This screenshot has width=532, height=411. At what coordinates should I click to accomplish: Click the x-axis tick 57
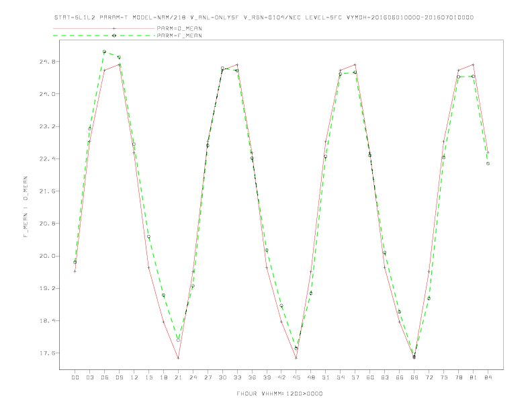pos(355,377)
